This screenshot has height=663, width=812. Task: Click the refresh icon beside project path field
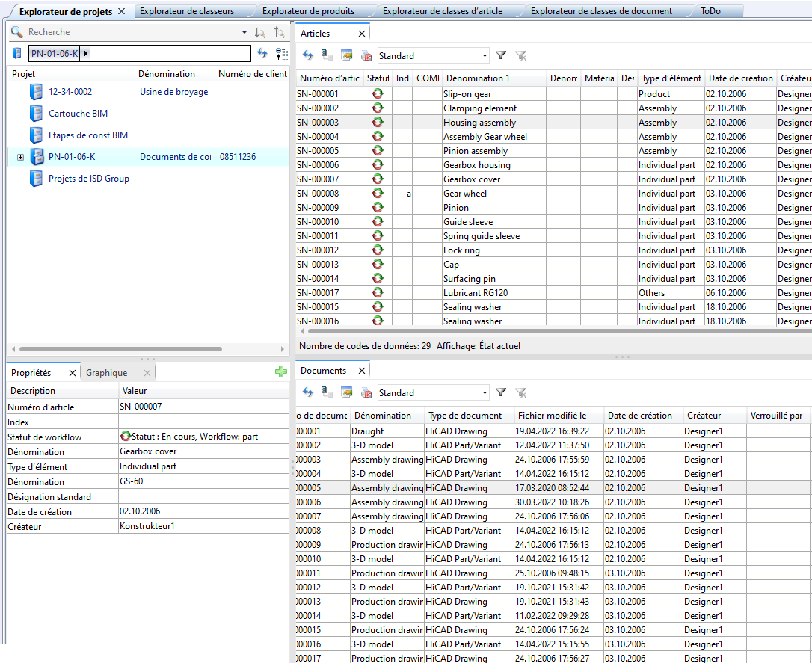[x=262, y=53]
